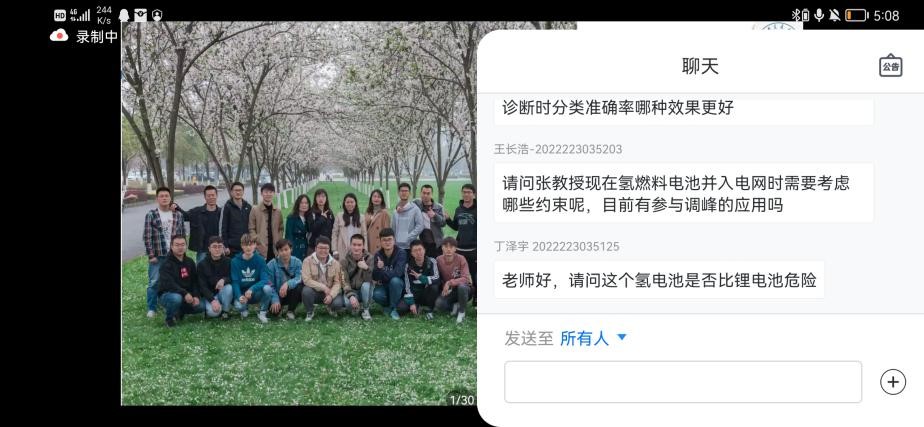Screen dimensions: 924x427
Task: Tap the shared cherry blossom group photo
Action: coord(298,213)
